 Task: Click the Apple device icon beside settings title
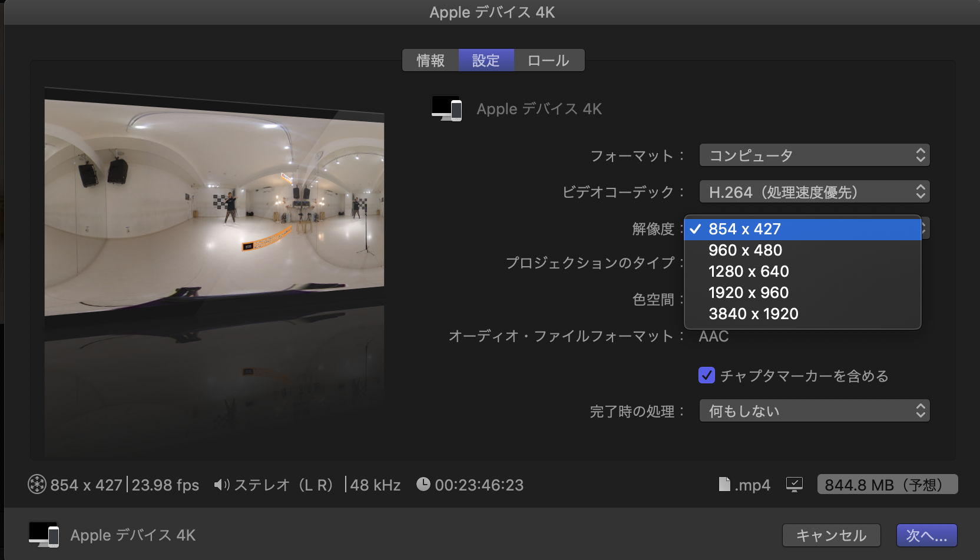point(446,108)
